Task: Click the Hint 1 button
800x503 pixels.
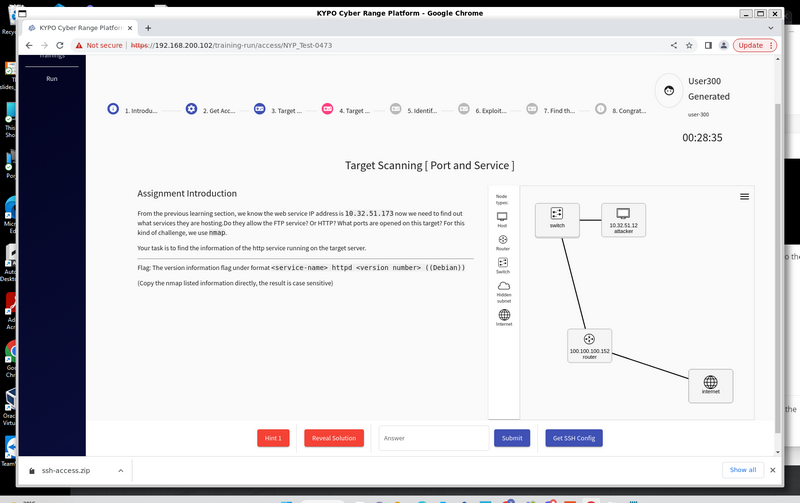Action: (273, 438)
